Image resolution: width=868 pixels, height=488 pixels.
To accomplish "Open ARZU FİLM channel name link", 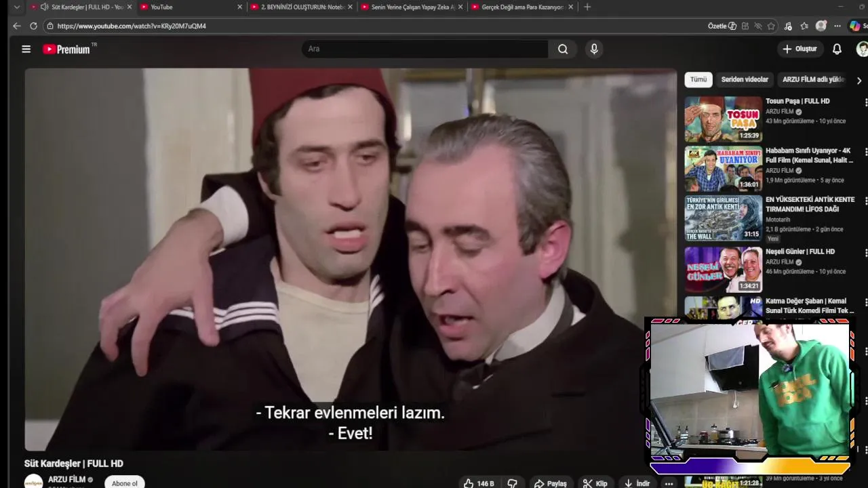I will click(x=66, y=479).
